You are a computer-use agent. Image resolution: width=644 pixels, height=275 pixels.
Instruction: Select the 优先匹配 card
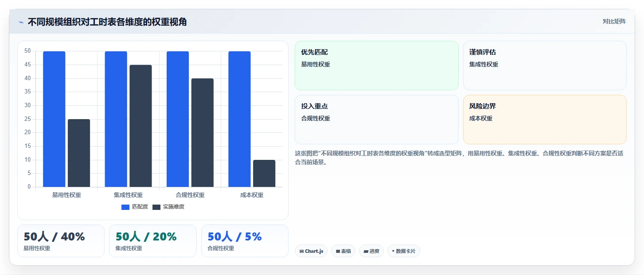(376, 66)
